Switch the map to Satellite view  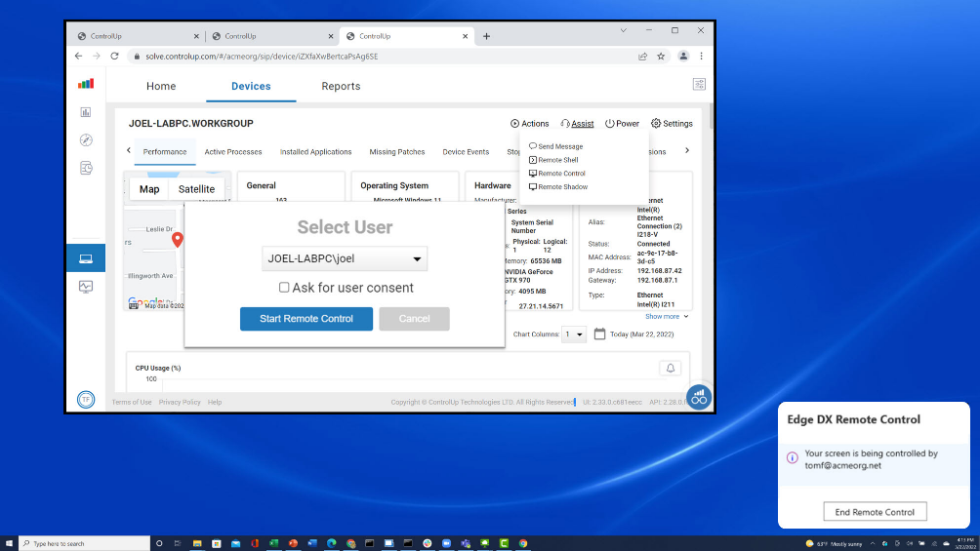point(196,189)
